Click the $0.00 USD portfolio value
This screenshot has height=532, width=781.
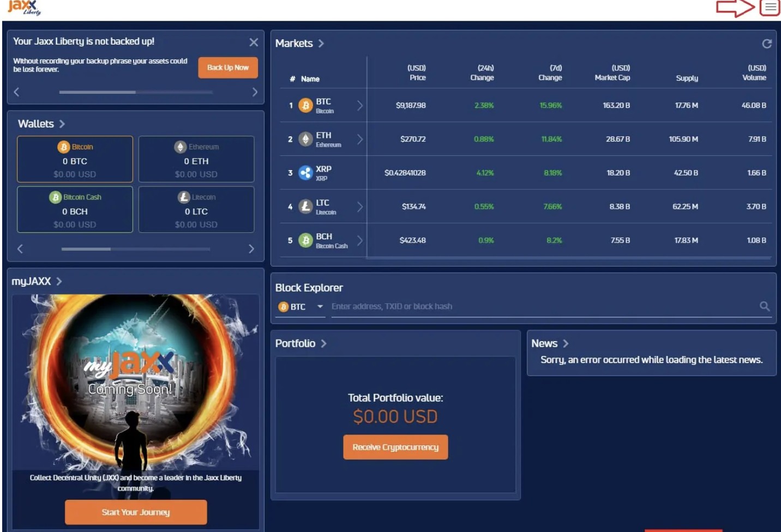pyautogui.click(x=395, y=417)
